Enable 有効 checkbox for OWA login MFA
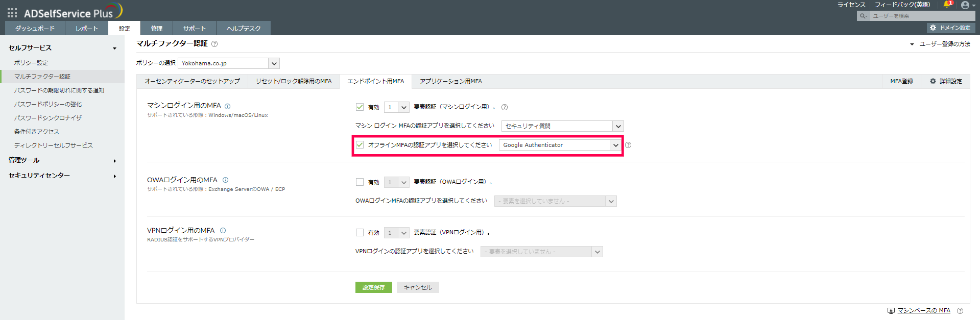 pyautogui.click(x=360, y=182)
